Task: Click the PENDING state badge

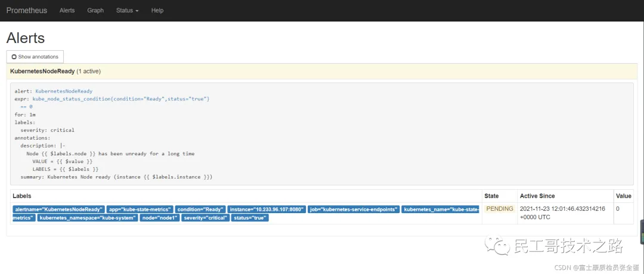Action: [x=500, y=208]
